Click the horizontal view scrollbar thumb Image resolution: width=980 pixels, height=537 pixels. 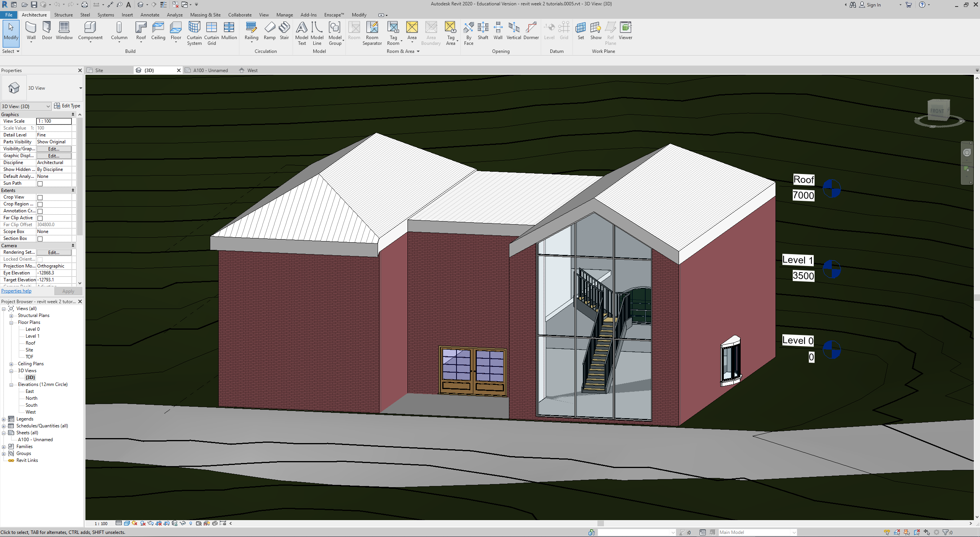(x=600, y=524)
